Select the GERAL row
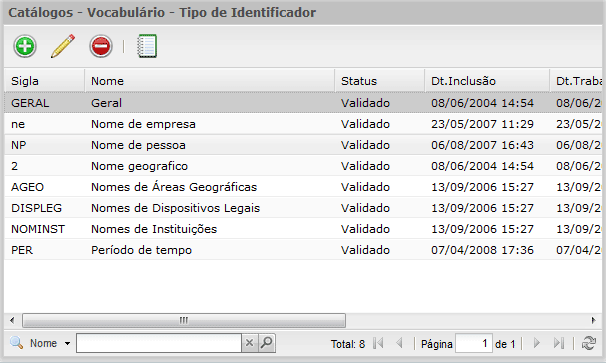606x363 pixels. click(303, 103)
